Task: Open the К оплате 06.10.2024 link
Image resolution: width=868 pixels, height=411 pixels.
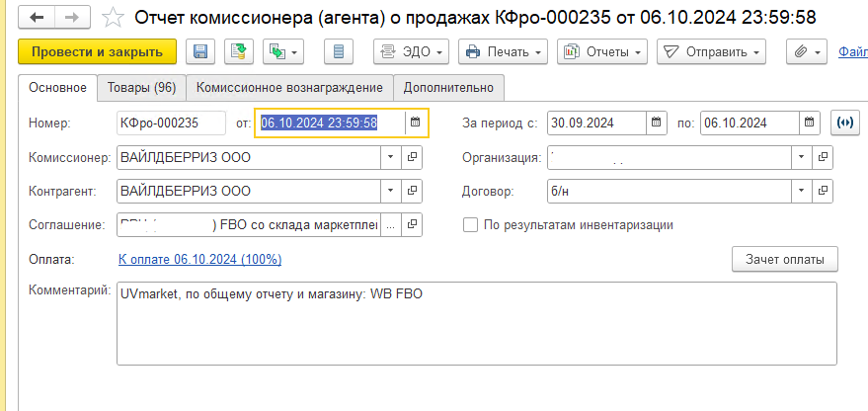Action: 199,259
